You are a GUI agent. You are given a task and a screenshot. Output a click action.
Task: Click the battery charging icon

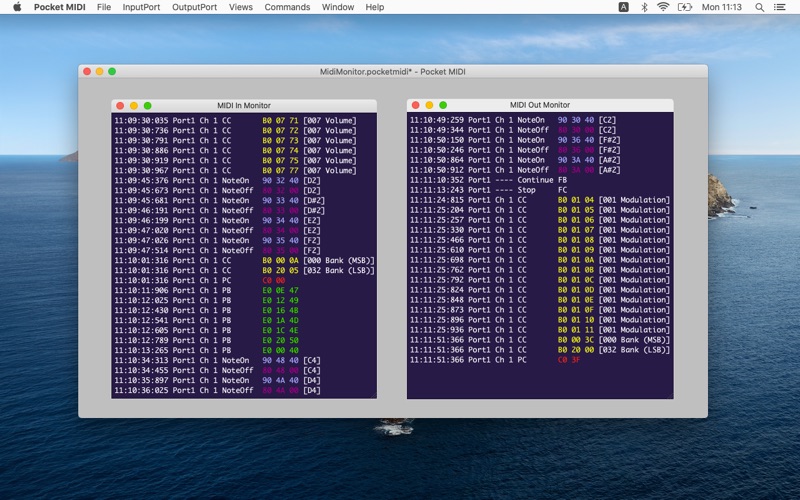685,7
